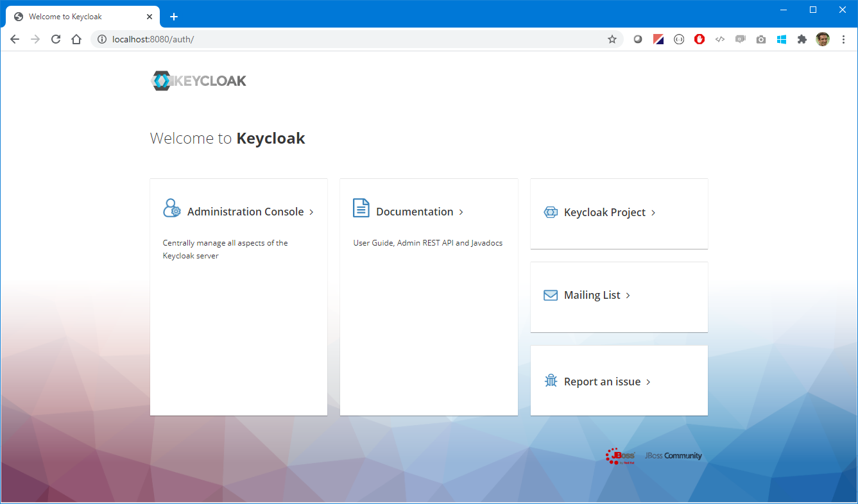Click chevron next to Administration Console

point(311,212)
